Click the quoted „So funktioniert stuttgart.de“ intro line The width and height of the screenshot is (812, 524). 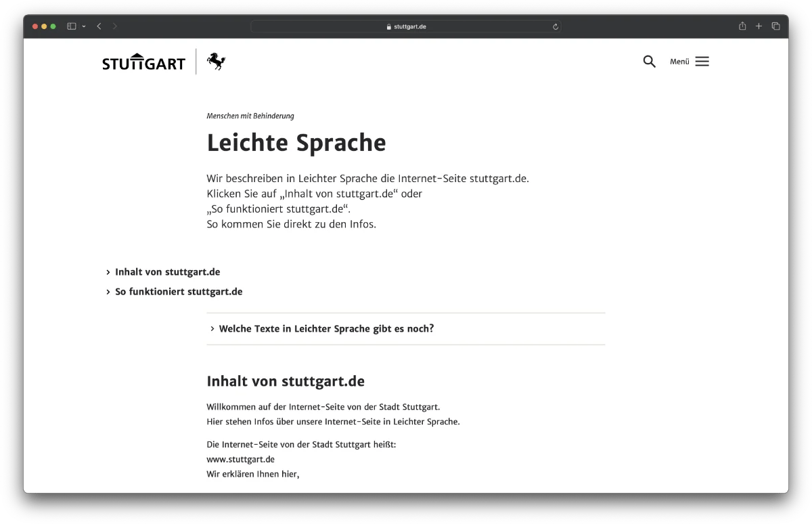tap(279, 209)
